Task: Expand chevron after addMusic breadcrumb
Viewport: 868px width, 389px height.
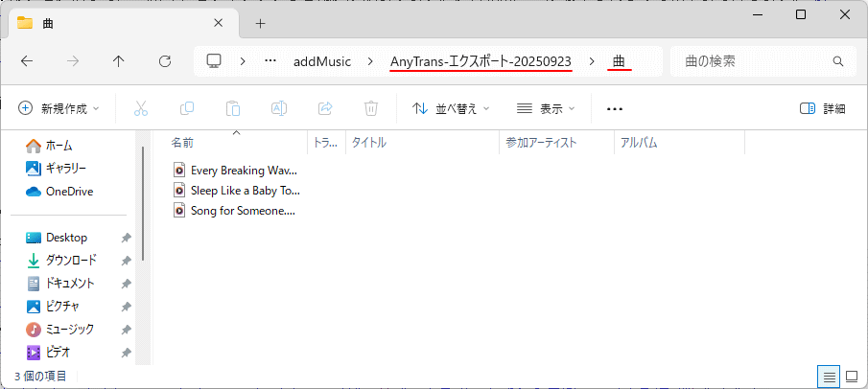Action: 370,61
